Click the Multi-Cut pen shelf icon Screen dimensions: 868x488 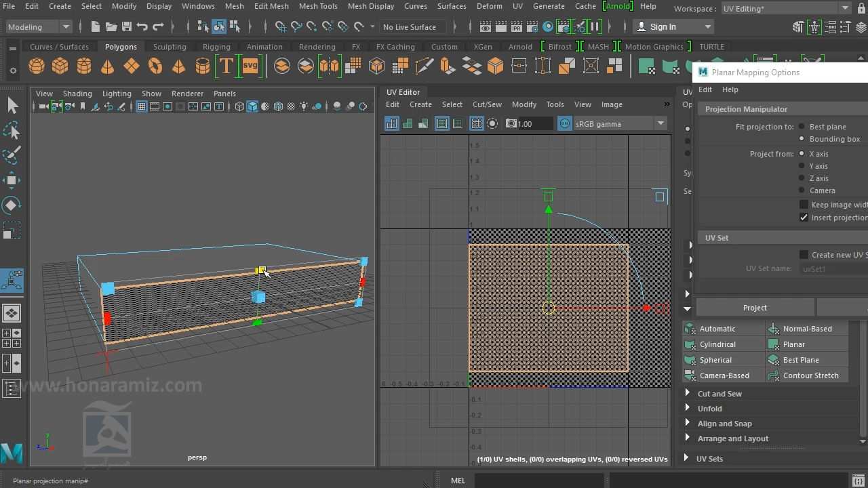425,66
